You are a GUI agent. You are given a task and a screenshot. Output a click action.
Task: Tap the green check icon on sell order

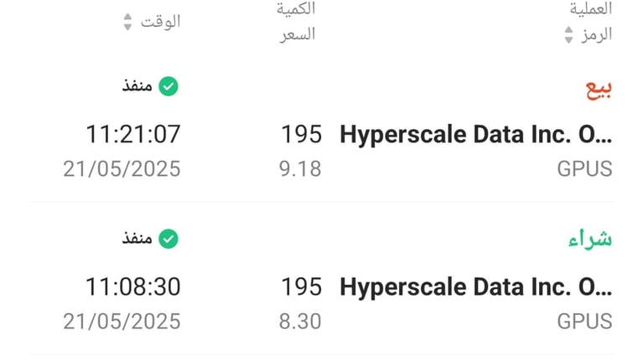click(x=169, y=86)
